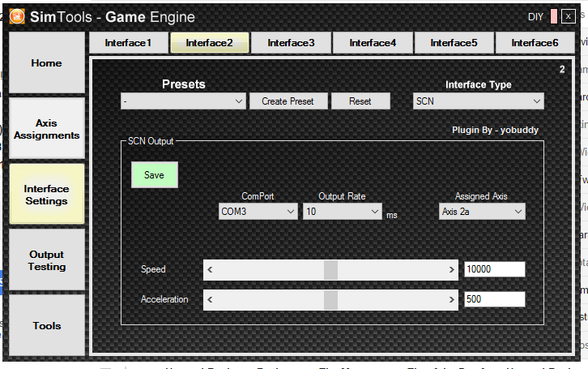This screenshot has width=588, height=369.
Task: Click the Acceleration slider right arrow
Action: click(451, 299)
